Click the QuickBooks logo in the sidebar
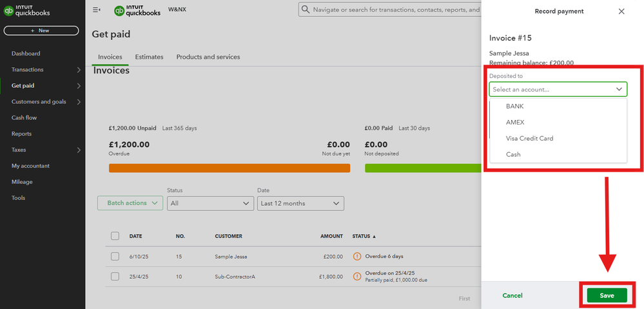Image resolution: width=644 pixels, height=309 pixels. tap(26, 10)
